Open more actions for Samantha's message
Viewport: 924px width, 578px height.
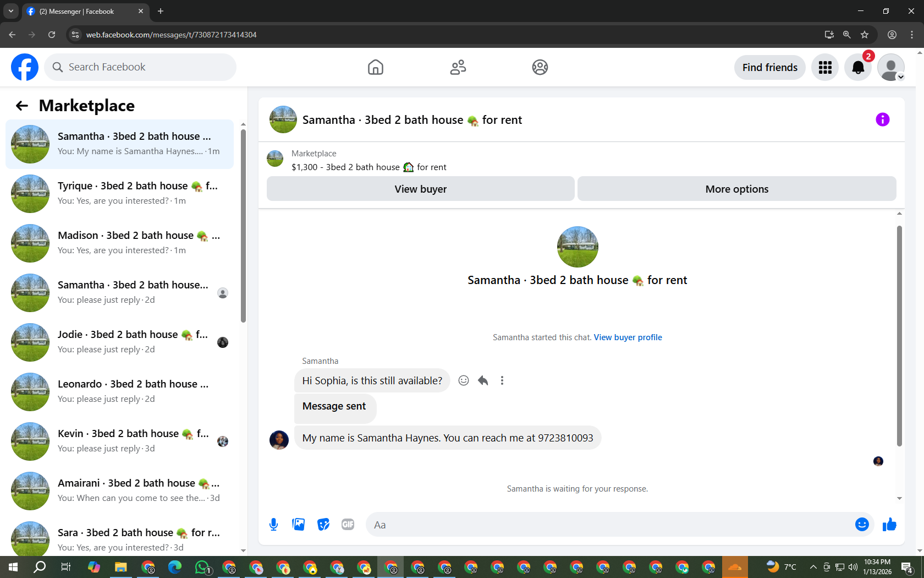(502, 380)
